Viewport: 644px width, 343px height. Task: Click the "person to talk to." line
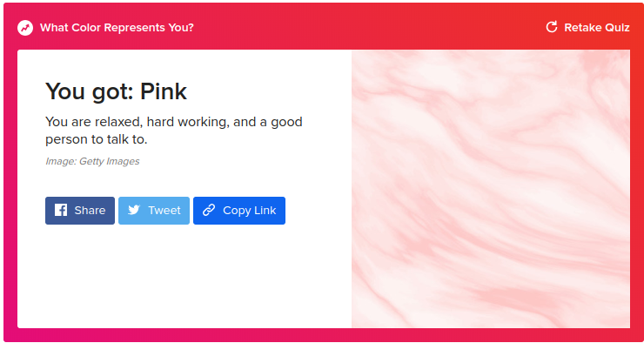pyautogui.click(x=96, y=139)
